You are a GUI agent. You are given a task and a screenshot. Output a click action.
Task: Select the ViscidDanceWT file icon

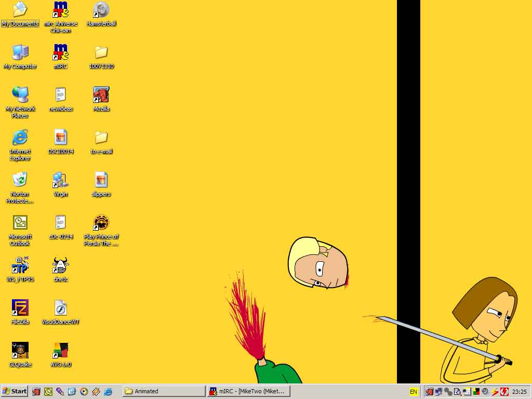[61, 308]
